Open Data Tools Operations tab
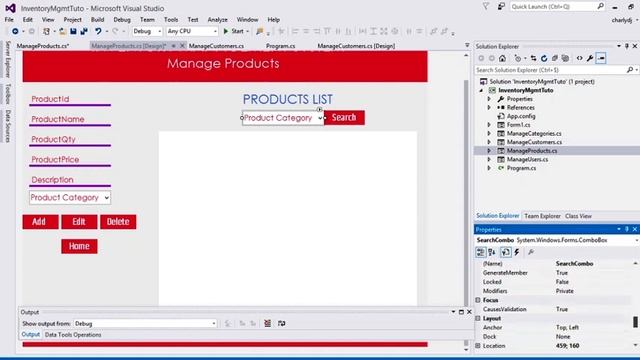Viewport: 640px width, 360px height. [73, 335]
